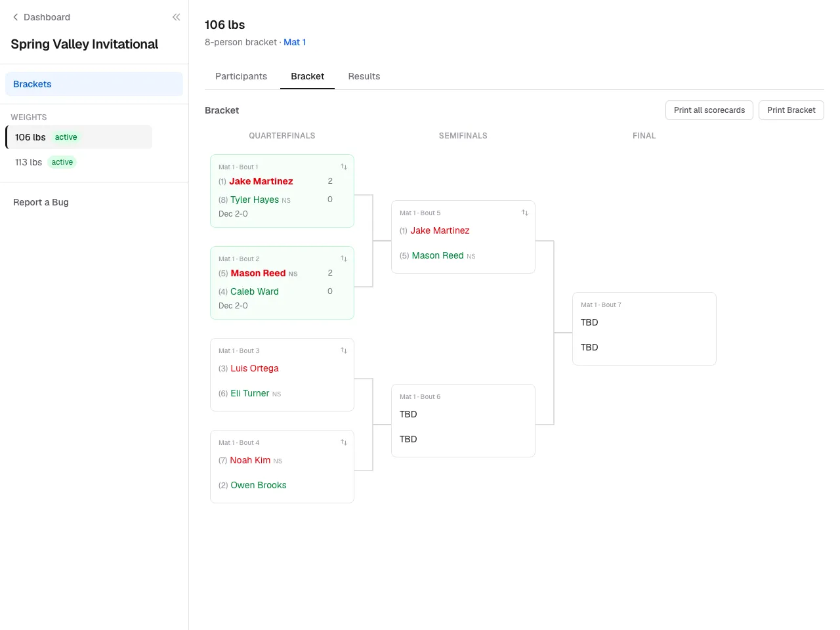
Task: Open the Bout 7 final card
Action: coord(644,329)
